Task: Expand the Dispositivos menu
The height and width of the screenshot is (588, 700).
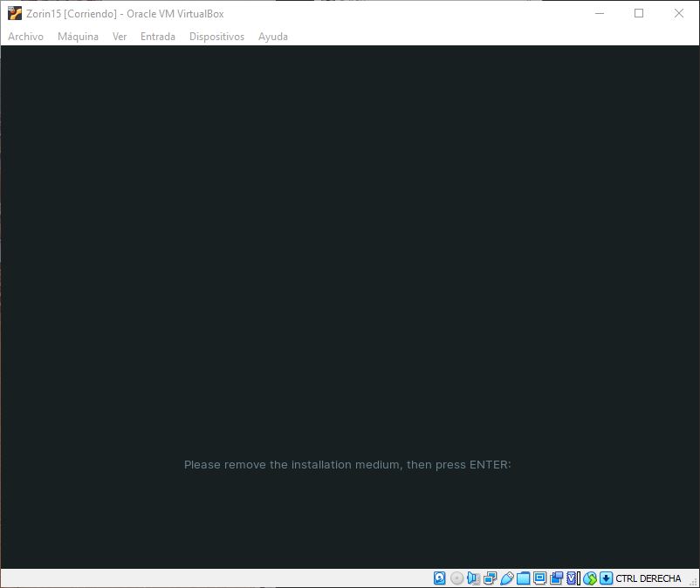Action: tap(216, 37)
